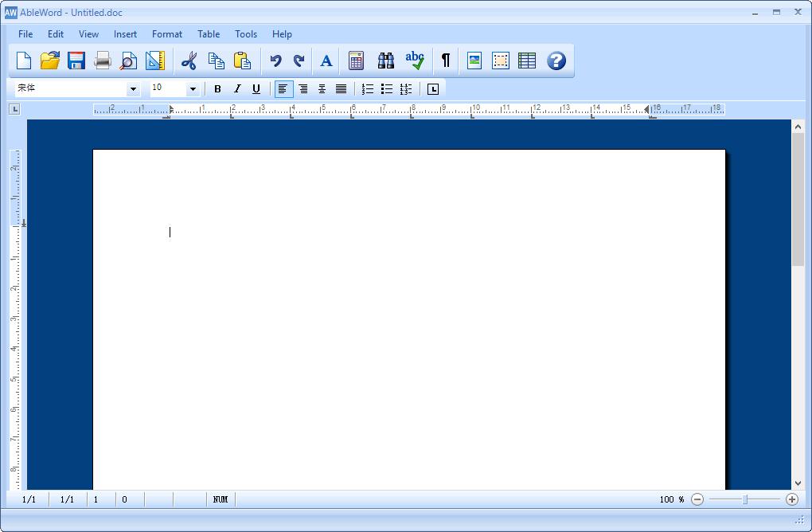Justify the text
Screen dimensions: 812x532
341,89
